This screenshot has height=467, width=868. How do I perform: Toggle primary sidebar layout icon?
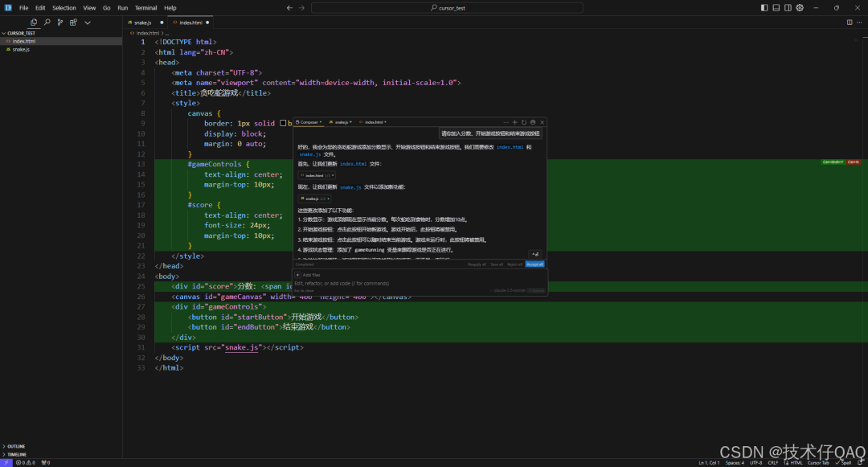pos(764,8)
